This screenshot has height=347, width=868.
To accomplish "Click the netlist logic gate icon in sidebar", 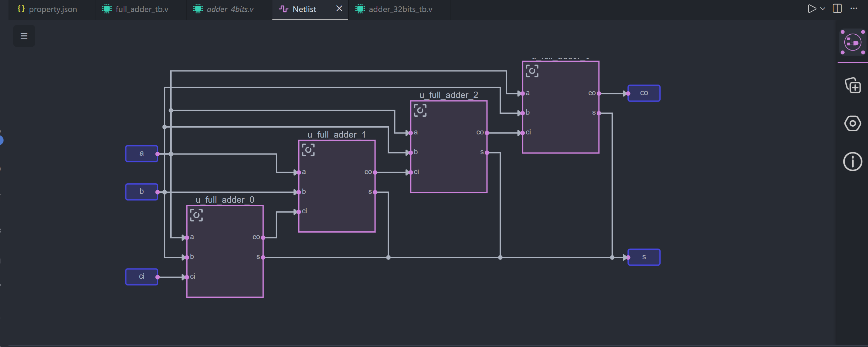I will (852, 42).
